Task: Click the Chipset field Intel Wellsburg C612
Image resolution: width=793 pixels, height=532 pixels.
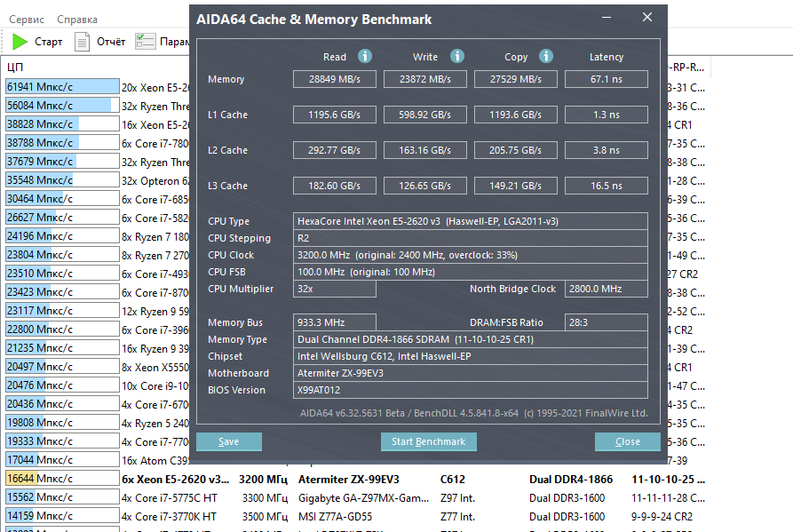Action: 471,356
